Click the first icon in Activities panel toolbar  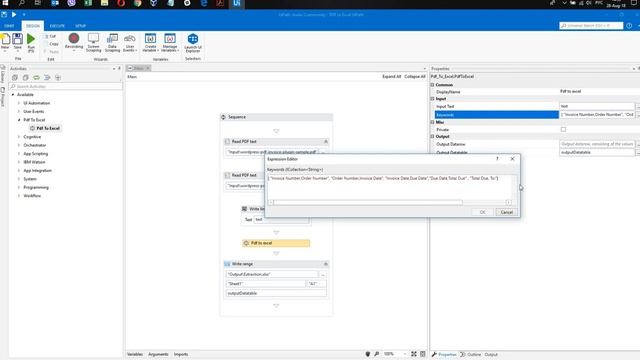[x=15, y=78]
